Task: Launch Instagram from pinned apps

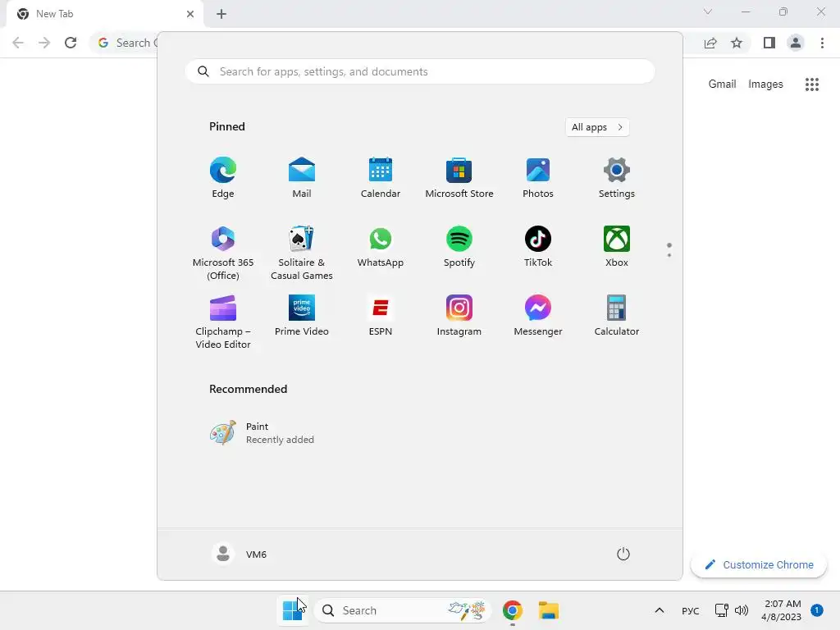Action: (x=459, y=316)
